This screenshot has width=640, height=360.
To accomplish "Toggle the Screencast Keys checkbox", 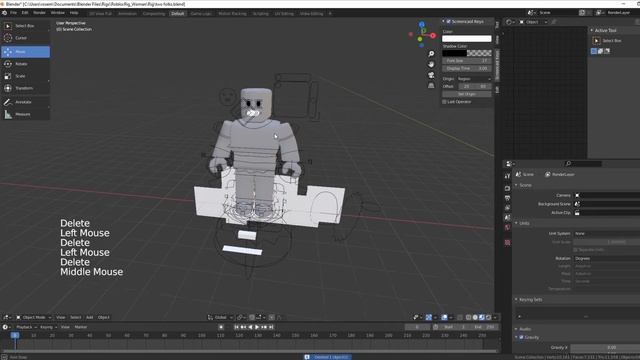I will (449, 22).
